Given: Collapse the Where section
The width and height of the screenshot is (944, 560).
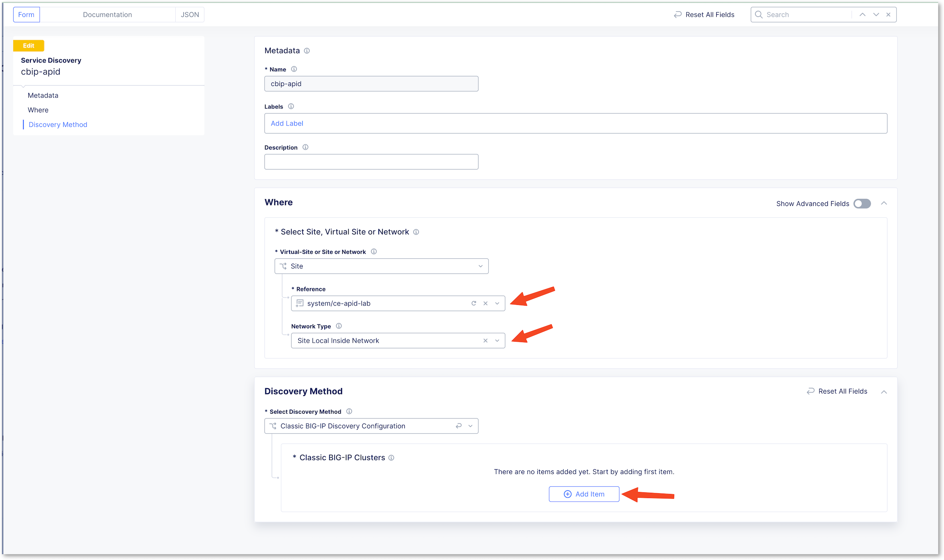Looking at the screenshot, I should point(884,203).
